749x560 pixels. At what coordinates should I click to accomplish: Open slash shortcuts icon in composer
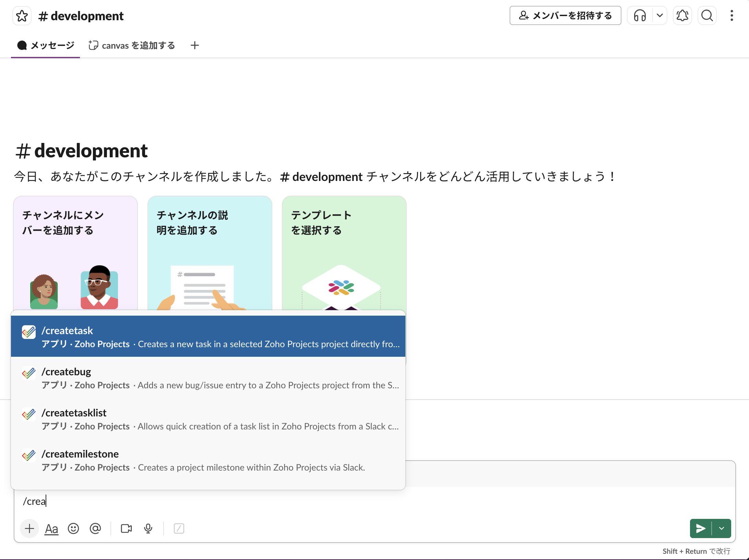179,528
